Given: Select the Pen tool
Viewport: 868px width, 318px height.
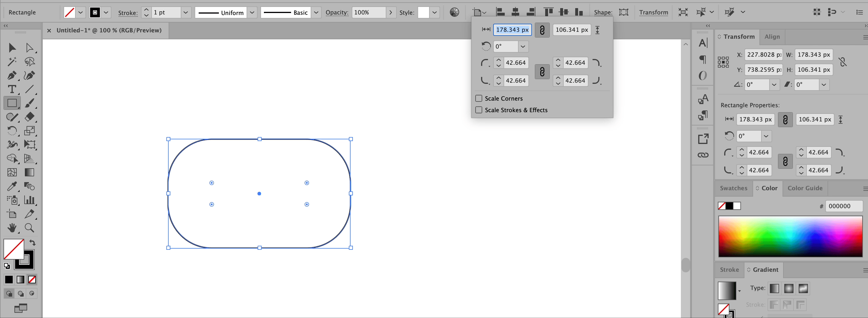Looking at the screenshot, I should [x=12, y=75].
